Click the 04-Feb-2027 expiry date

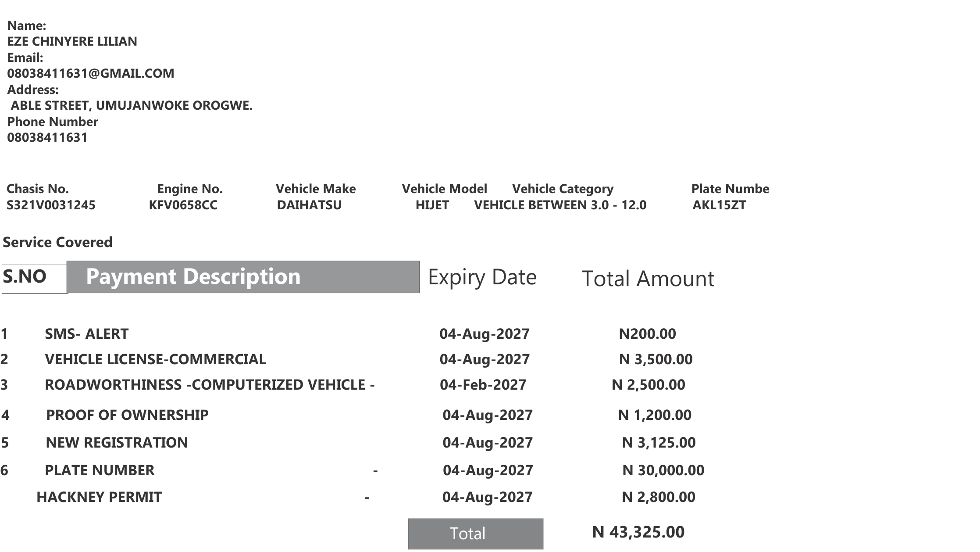point(483,385)
